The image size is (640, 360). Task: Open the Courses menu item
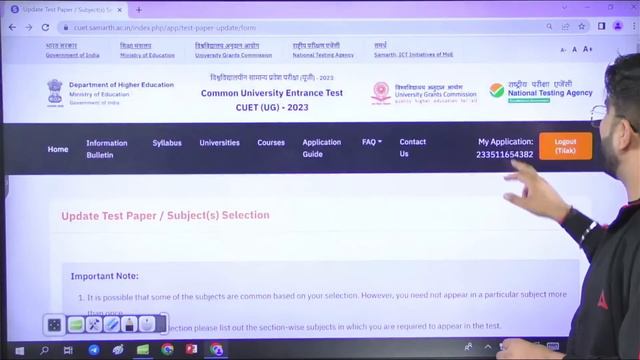(271, 142)
